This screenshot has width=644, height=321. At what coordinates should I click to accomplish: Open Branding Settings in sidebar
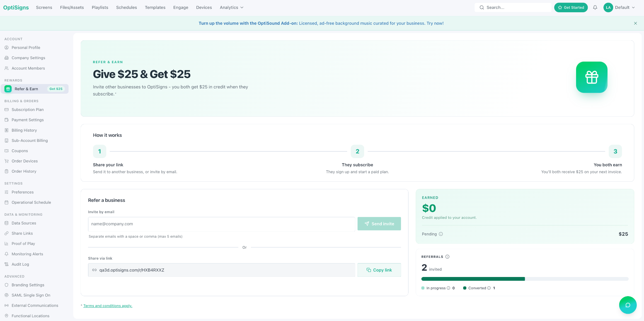click(28, 285)
